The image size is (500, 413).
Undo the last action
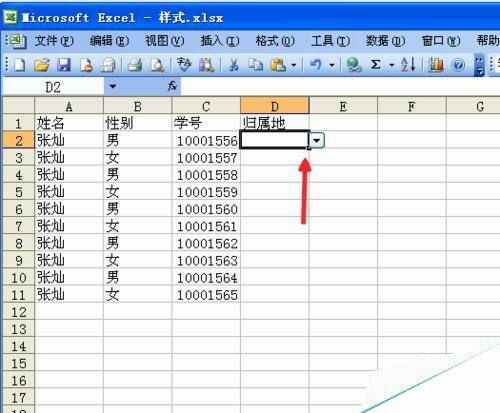point(316,64)
